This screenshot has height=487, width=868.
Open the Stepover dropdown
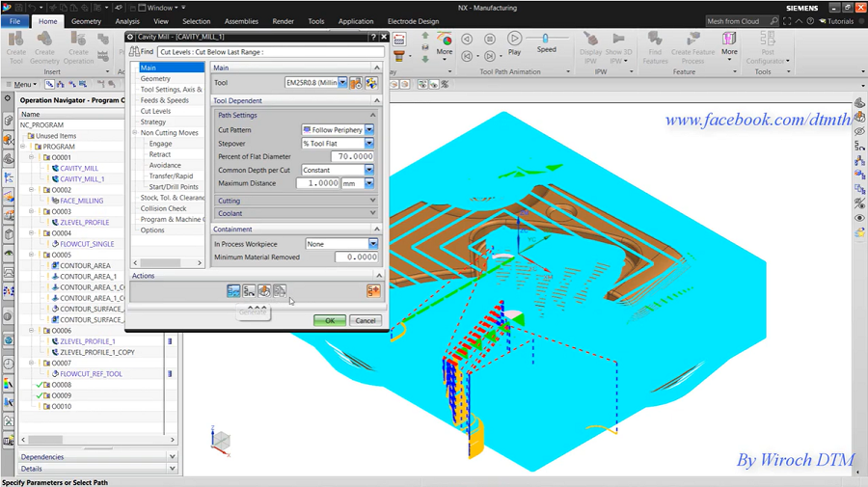click(369, 143)
